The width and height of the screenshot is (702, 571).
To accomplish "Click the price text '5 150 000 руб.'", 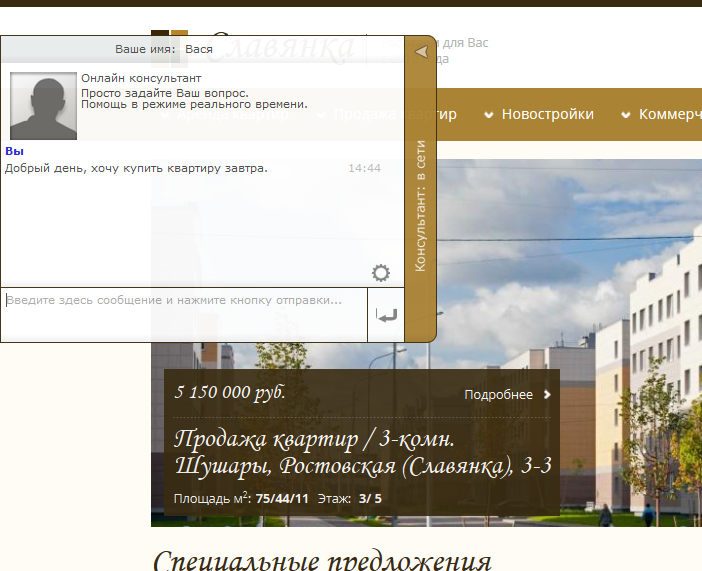I will (x=230, y=392).
